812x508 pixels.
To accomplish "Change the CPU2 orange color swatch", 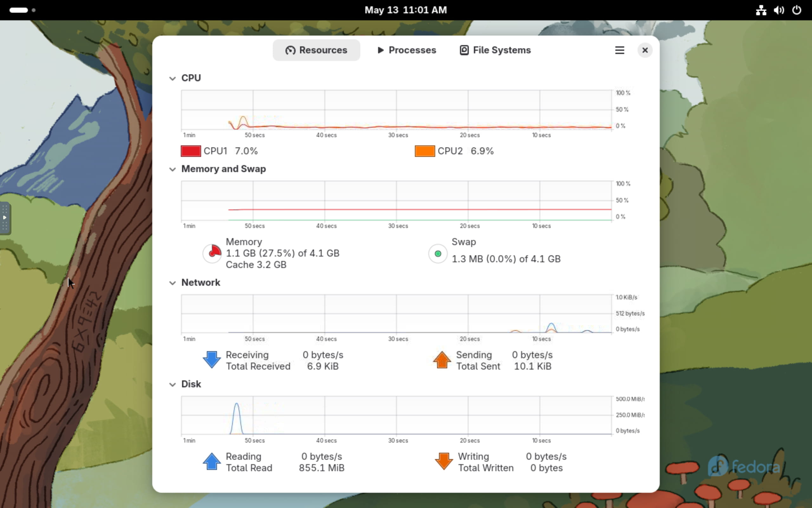I will click(x=425, y=151).
